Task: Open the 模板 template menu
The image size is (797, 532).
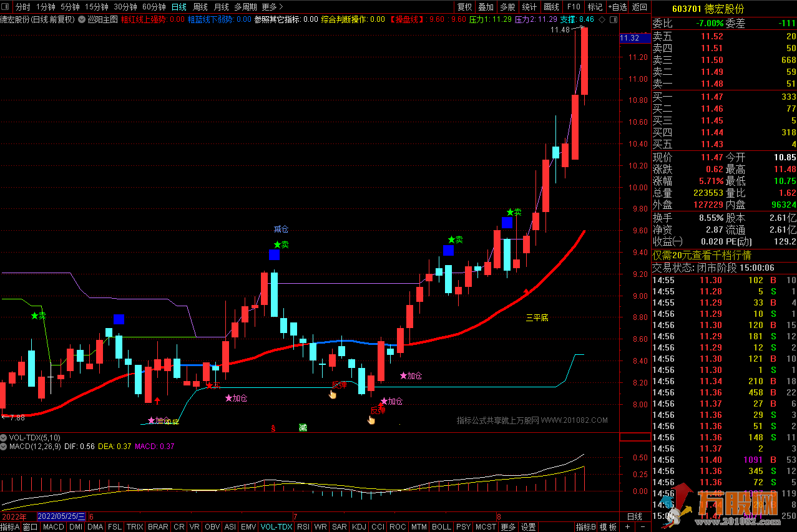Action: coord(609,527)
